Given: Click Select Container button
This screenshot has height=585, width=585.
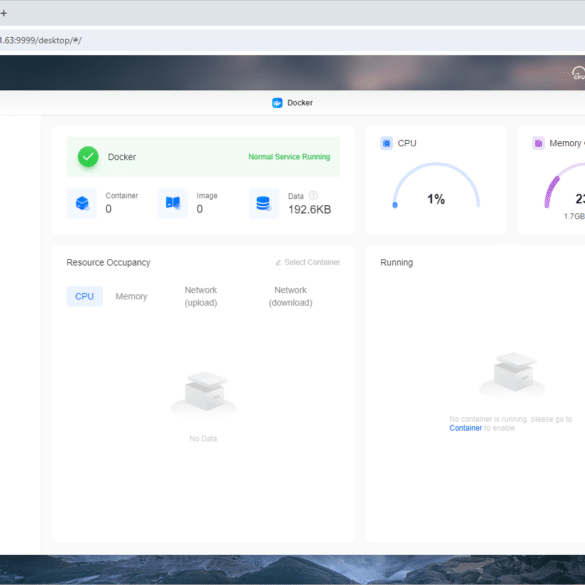Looking at the screenshot, I should [308, 262].
